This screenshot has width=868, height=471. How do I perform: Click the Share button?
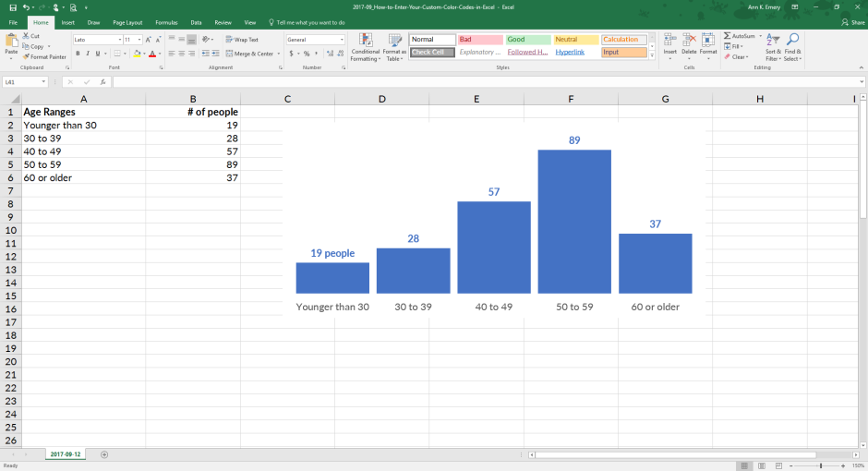[853, 23]
